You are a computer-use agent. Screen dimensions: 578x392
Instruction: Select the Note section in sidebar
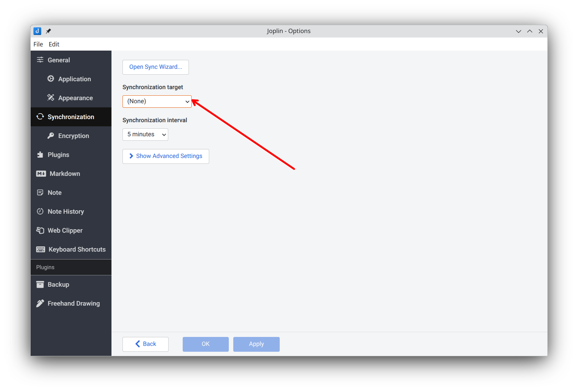click(x=71, y=192)
